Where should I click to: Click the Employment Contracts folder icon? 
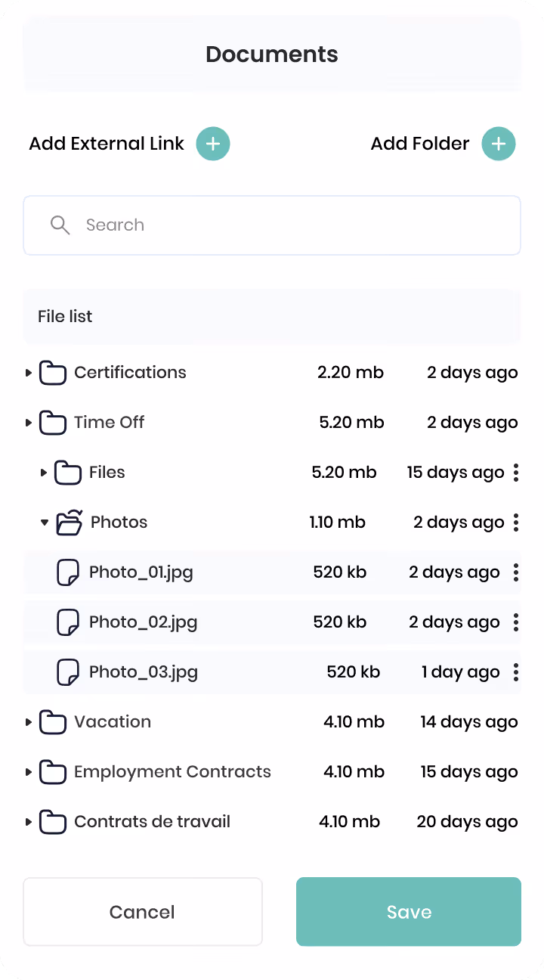(53, 772)
